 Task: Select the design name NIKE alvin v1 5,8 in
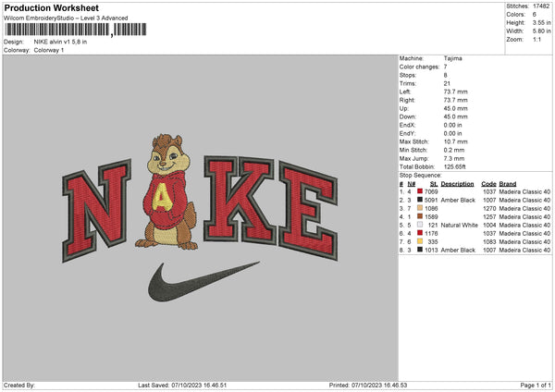point(60,42)
